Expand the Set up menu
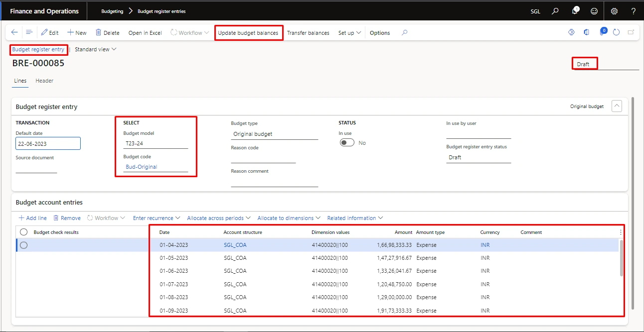This screenshot has width=644, height=332. 349,33
